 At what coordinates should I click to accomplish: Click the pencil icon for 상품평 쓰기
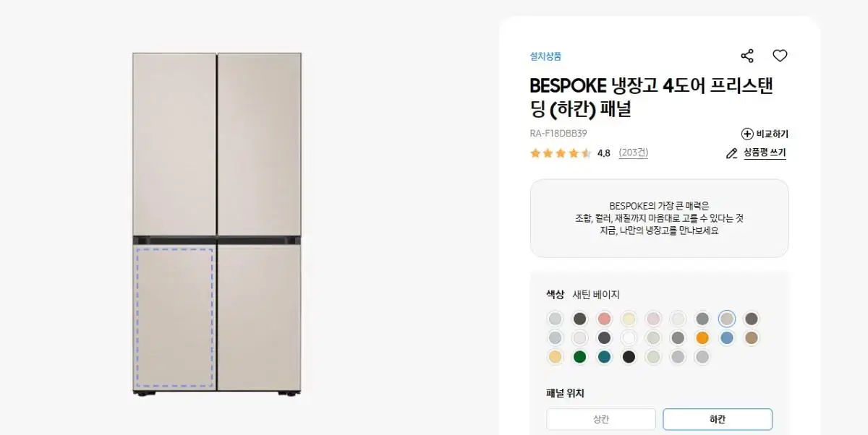point(731,153)
